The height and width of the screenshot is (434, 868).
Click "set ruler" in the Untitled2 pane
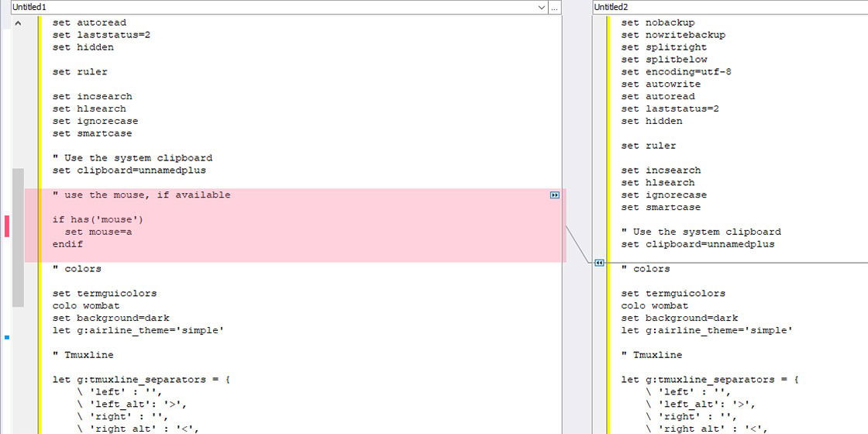coord(649,146)
